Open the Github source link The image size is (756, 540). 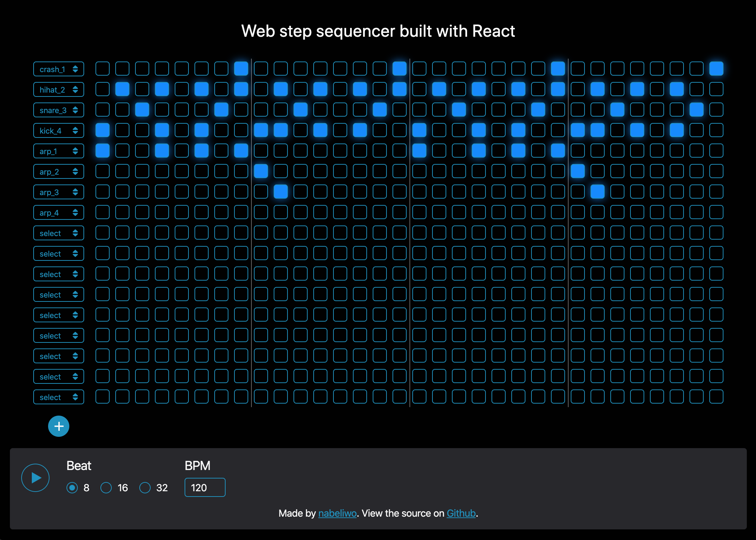(x=461, y=513)
